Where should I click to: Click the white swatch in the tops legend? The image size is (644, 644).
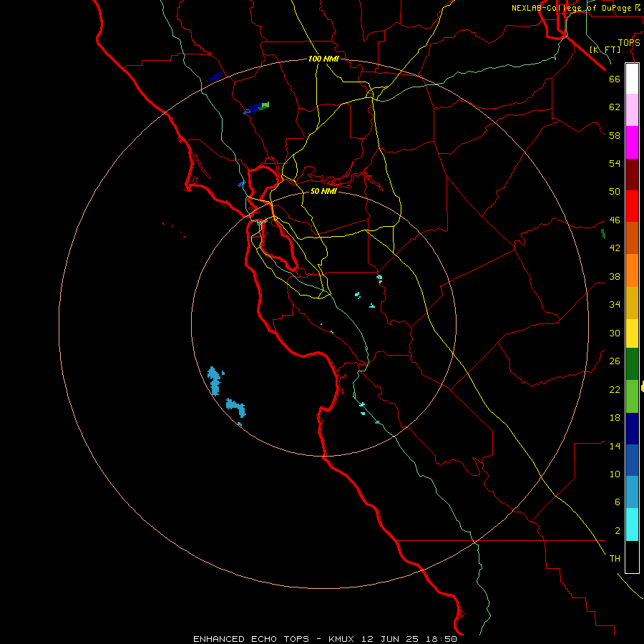632,79
